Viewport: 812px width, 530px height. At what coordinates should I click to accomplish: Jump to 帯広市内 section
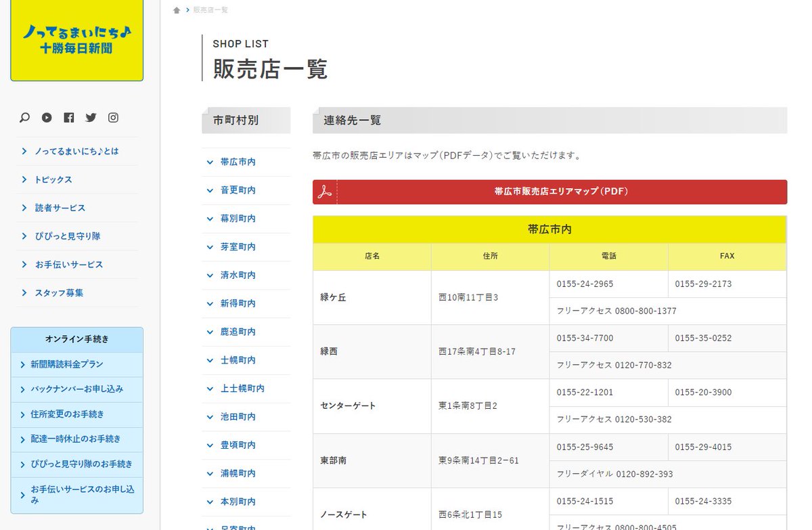(x=246, y=162)
